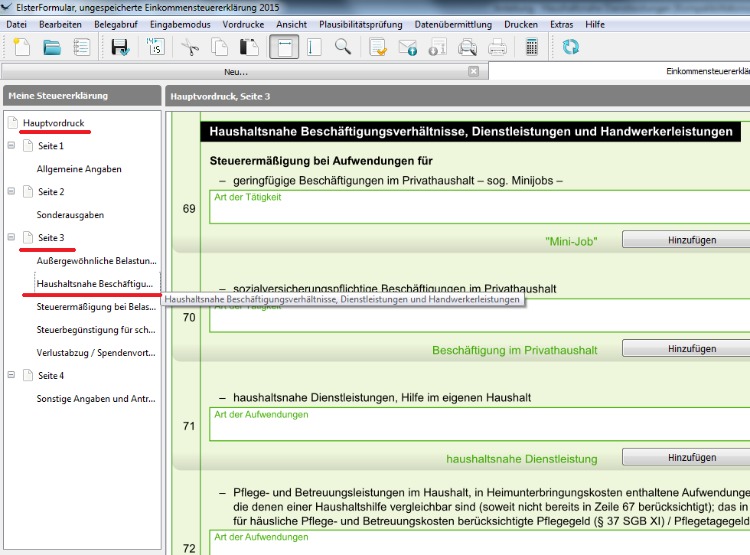Screen dimensions: 750x555
Task: Collapse the Seite 1 tree node
Action: coord(11,145)
